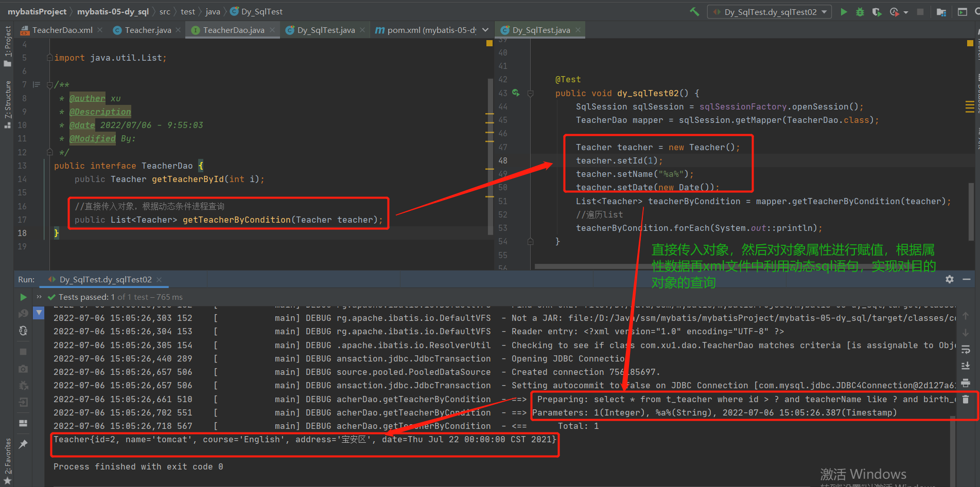Close the Dy_SqlTest.java tab in the right editor group
The image size is (980, 487).
click(578, 30)
